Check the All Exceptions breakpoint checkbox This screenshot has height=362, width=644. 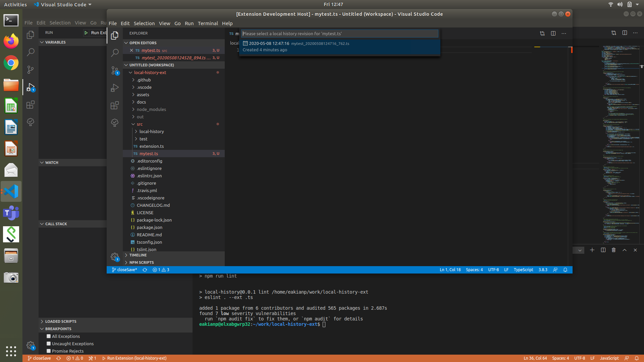[x=49, y=336]
